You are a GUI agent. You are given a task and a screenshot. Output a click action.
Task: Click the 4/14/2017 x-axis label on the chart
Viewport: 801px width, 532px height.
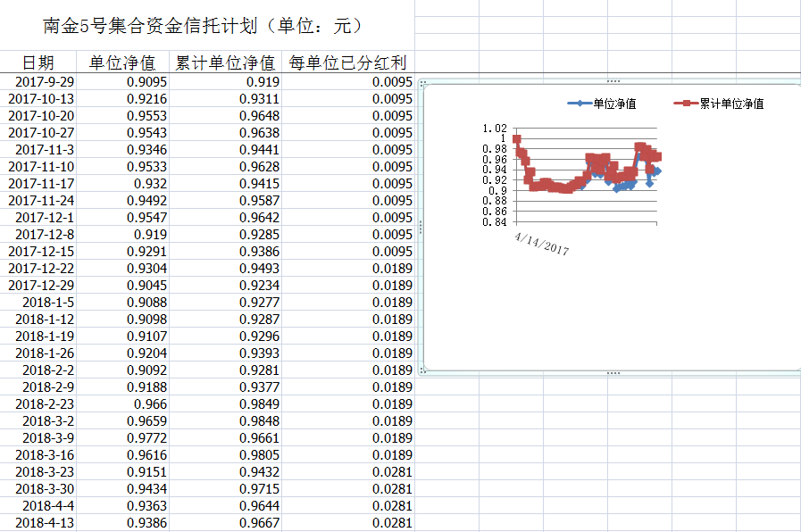point(542,243)
